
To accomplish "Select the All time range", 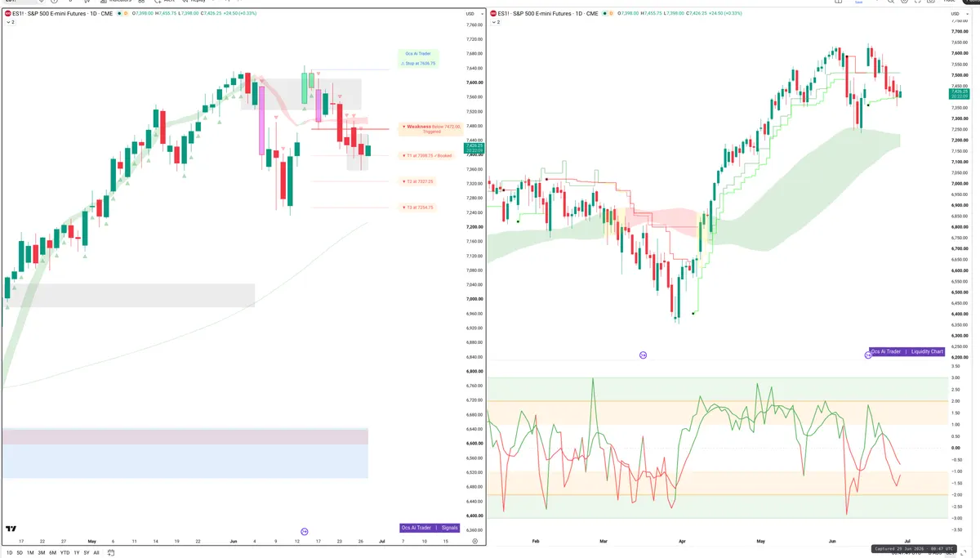I will [96, 552].
